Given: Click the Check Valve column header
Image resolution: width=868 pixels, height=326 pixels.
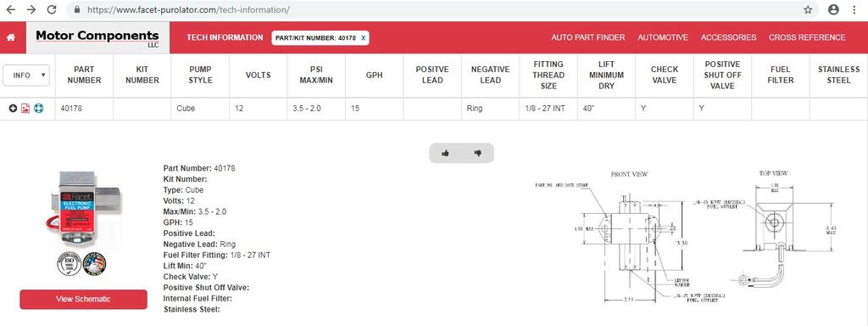Looking at the screenshot, I should 665,76.
